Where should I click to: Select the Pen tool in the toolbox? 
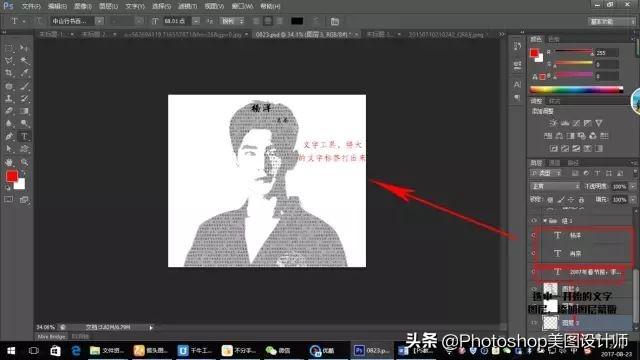pos(9,136)
